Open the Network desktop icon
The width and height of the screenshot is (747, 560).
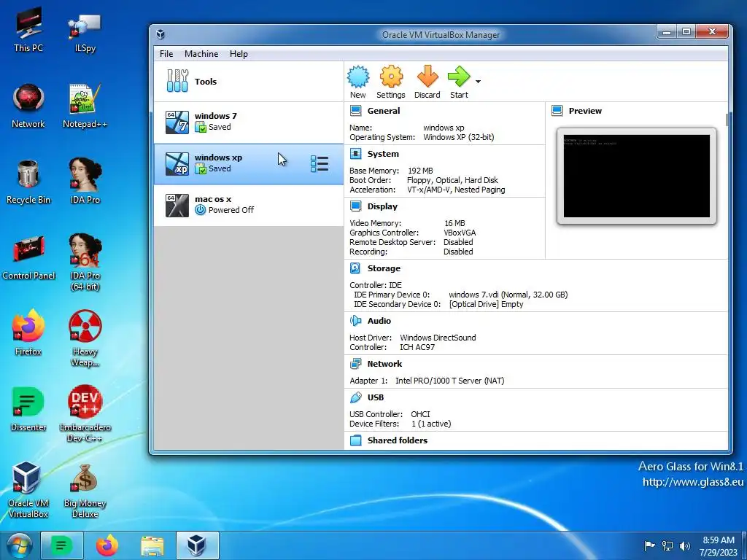coord(28,106)
